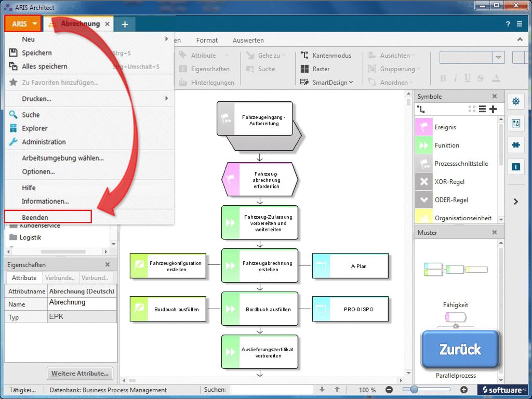Open Optionen from the menu
Image resolution: width=532 pixels, height=399 pixels.
[x=90, y=171]
